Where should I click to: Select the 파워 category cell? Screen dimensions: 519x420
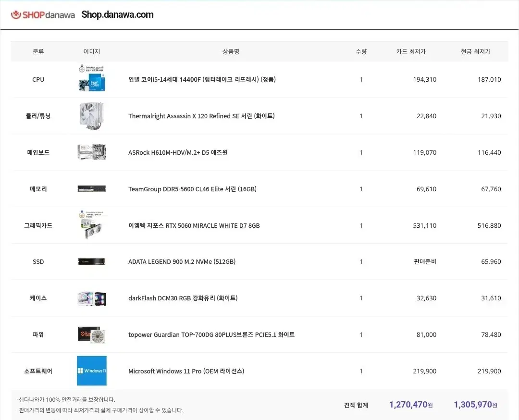click(38, 334)
